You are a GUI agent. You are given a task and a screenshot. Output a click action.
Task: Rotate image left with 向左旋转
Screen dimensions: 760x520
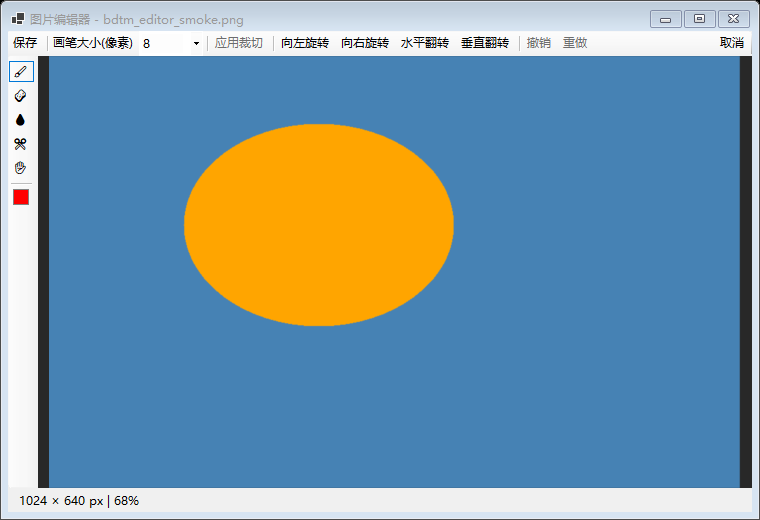(305, 43)
